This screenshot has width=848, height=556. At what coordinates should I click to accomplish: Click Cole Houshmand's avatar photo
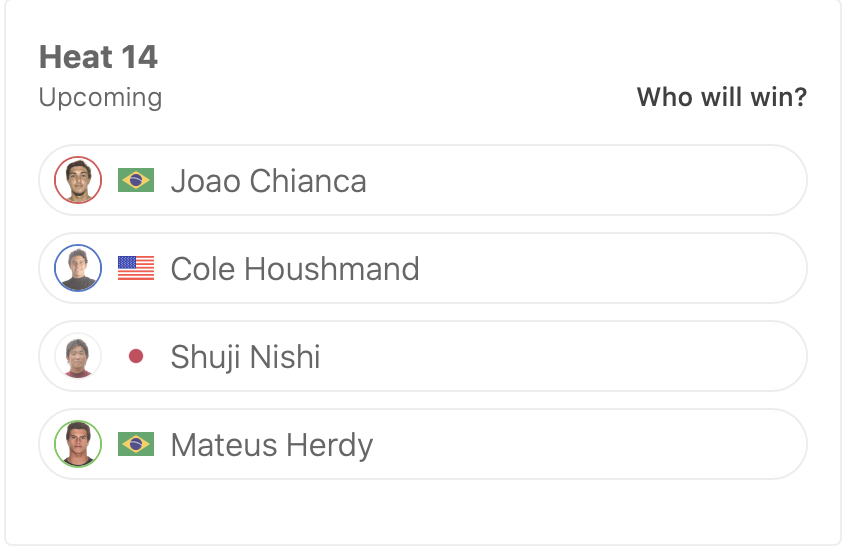pos(78,268)
